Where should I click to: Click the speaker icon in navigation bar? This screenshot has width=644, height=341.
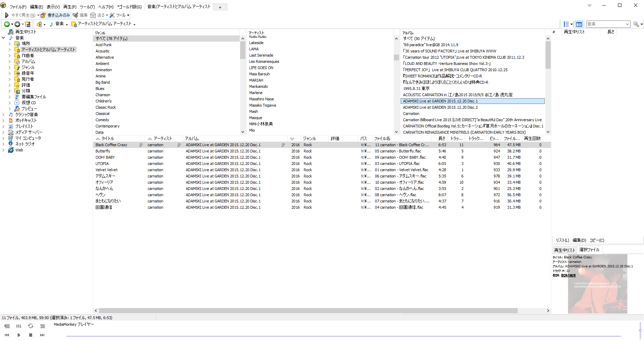pos(39,24)
